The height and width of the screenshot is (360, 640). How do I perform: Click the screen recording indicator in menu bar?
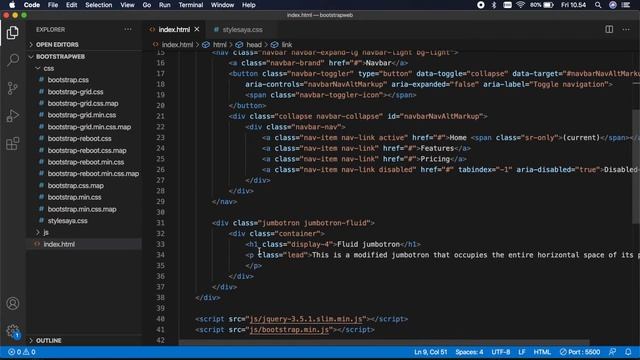point(481,5)
